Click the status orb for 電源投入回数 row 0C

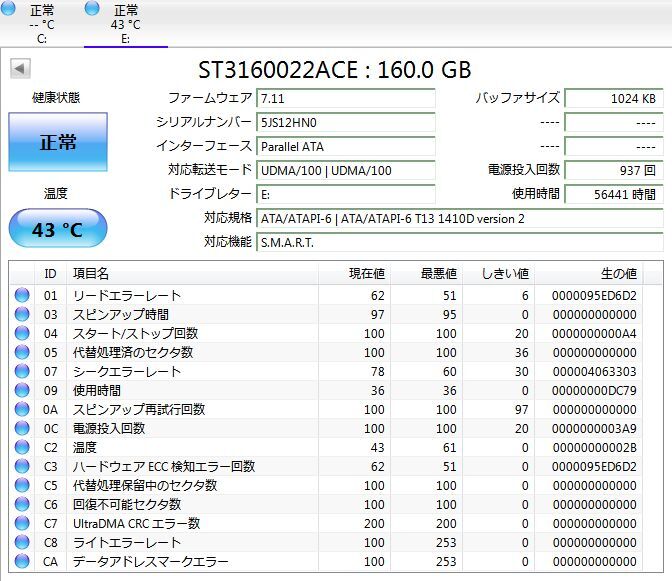click(22, 429)
